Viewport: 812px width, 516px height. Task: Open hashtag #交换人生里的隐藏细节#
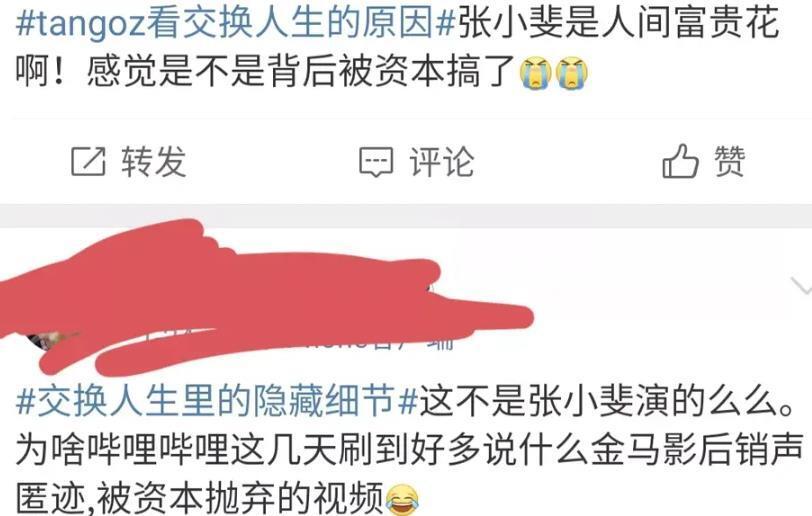(x=217, y=402)
